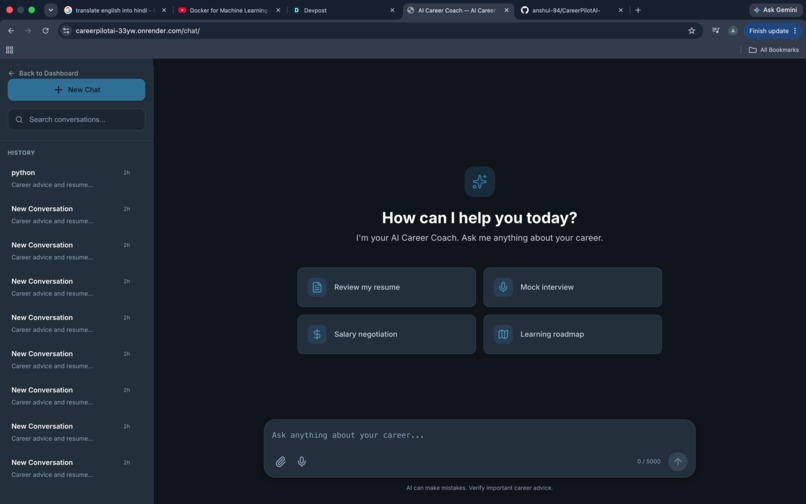Screen dimensions: 806x504
Task: Choose the Mock interview suggestion
Action: pos(573,287)
